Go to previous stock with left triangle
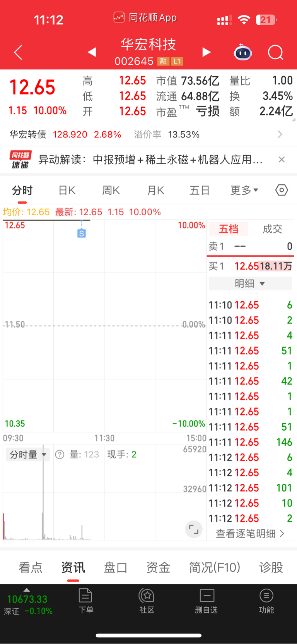Image resolution: width=297 pixels, height=644 pixels. tap(92, 52)
